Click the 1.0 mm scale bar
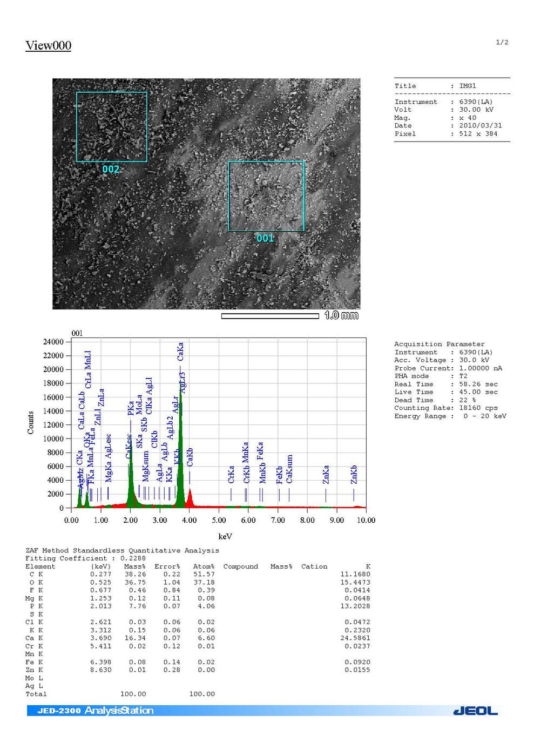534x756 pixels. tap(270, 316)
